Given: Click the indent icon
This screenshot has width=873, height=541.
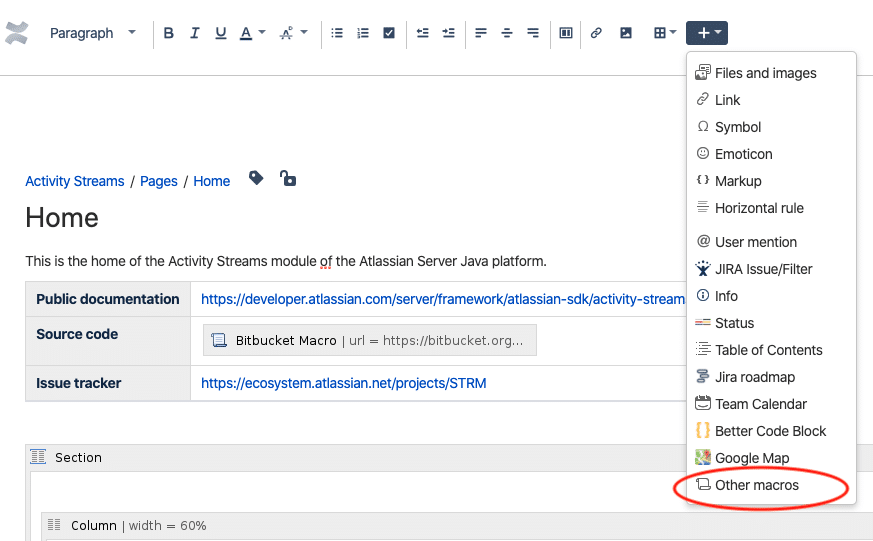Looking at the screenshot, I should (x=449, y=33).
